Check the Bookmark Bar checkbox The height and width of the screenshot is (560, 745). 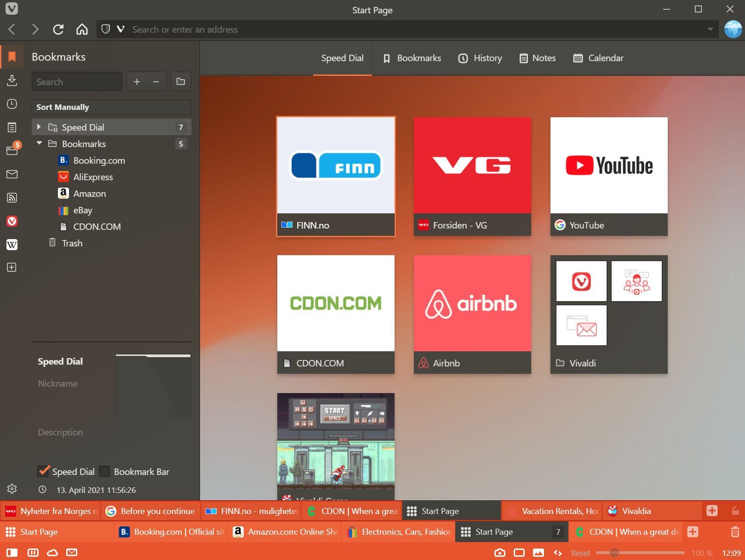[105, 471]
